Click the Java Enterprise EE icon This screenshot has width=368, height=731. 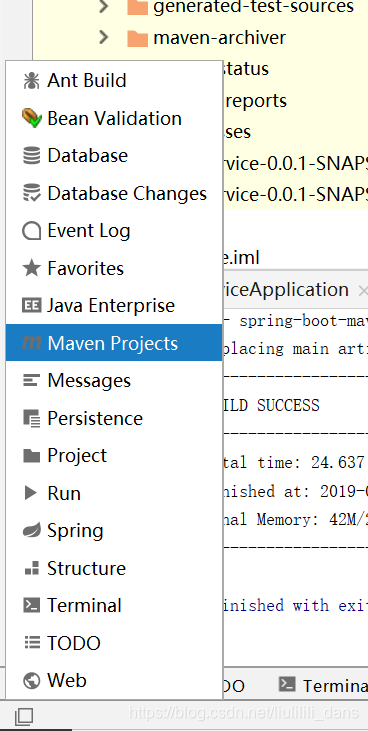click(31, 306)
